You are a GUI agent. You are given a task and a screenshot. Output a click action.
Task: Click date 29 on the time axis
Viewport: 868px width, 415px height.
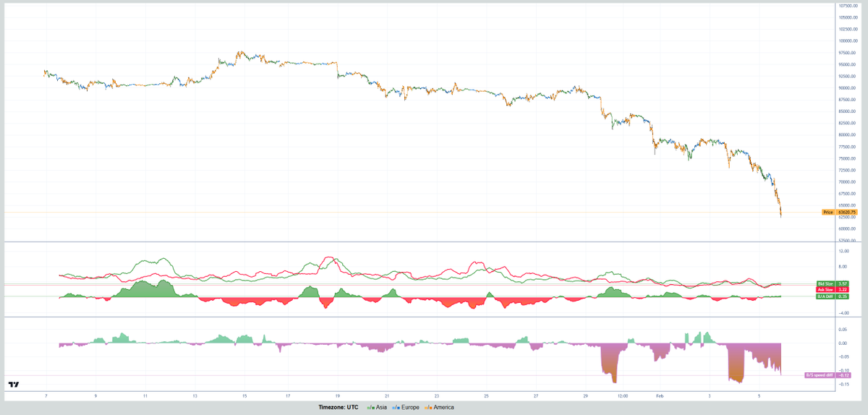pyautogui.click(x=586, y=396)
